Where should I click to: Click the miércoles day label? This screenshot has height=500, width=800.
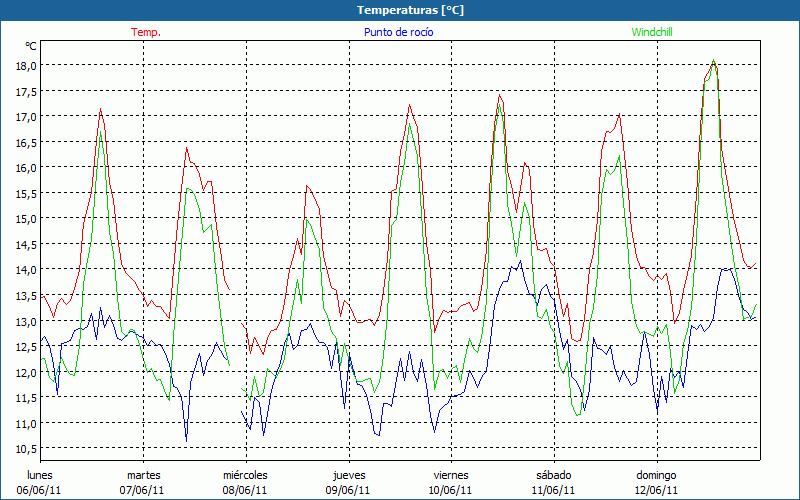pos(245,475)
